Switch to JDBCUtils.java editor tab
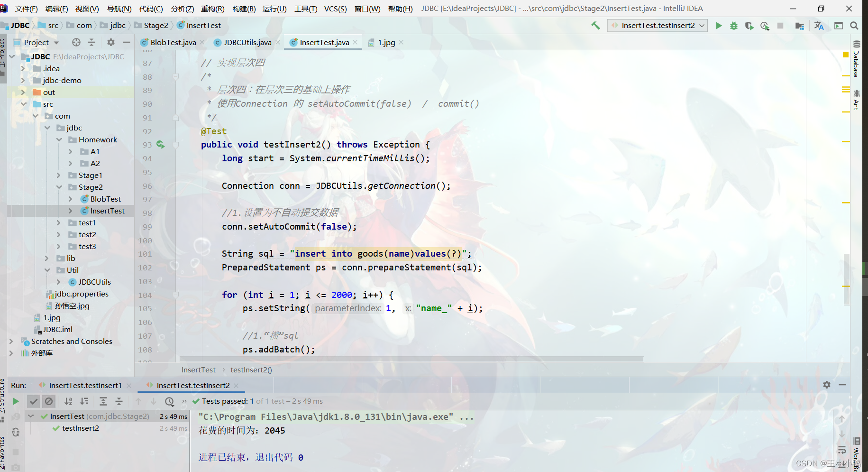The image size is (868, 472). (247, 42)
